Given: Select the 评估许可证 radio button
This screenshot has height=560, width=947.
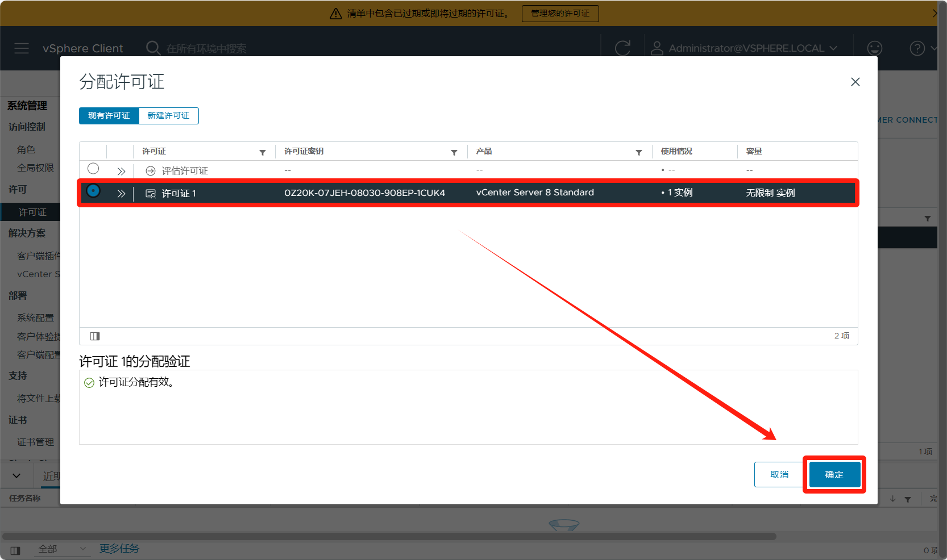Looking at the screenshot, I should click(93, 169).
